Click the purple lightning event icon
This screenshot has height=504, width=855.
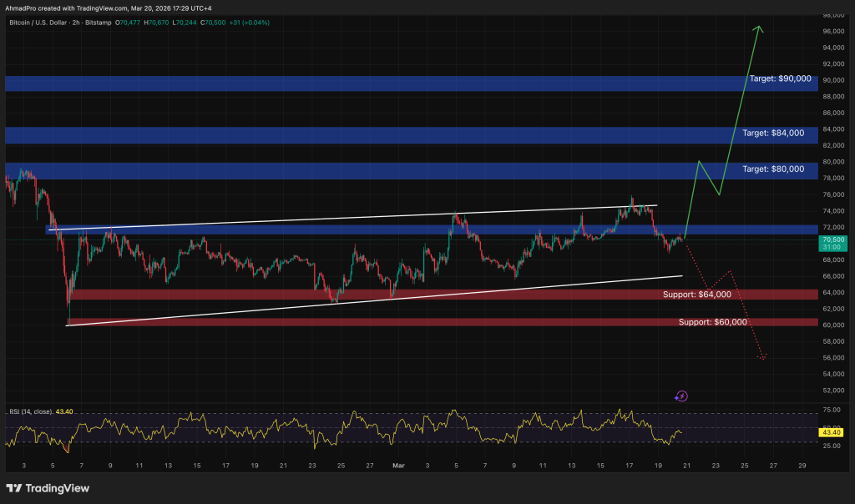tap(681, 396)
